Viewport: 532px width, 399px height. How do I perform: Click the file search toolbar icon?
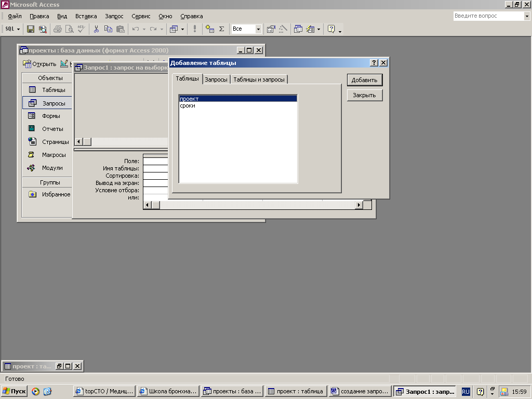43,29
